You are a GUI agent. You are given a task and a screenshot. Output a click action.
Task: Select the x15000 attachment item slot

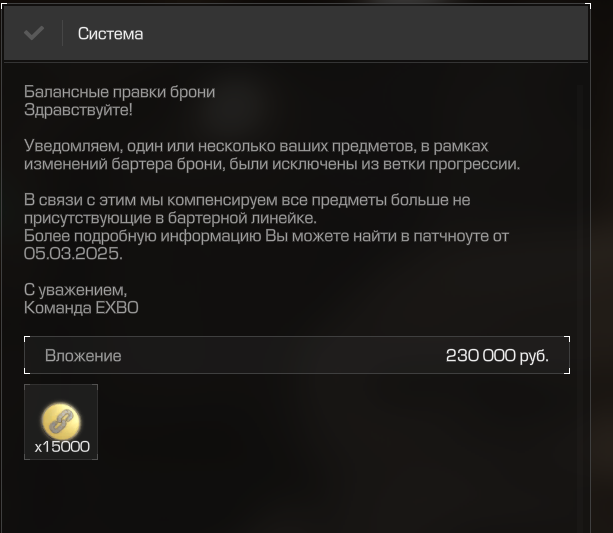(x=61, y=422)
